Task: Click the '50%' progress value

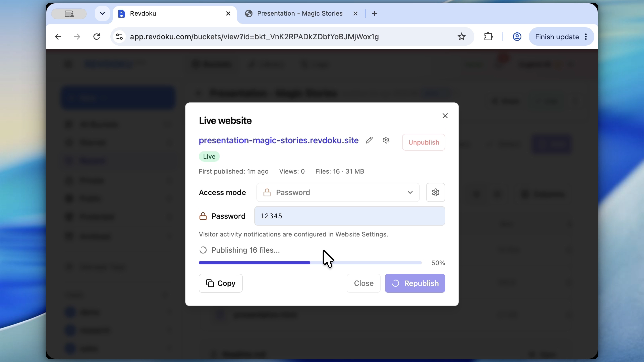Action: pos(438,263)
